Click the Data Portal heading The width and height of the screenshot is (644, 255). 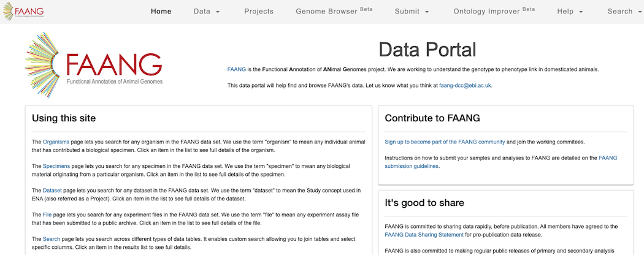(427, 50)
